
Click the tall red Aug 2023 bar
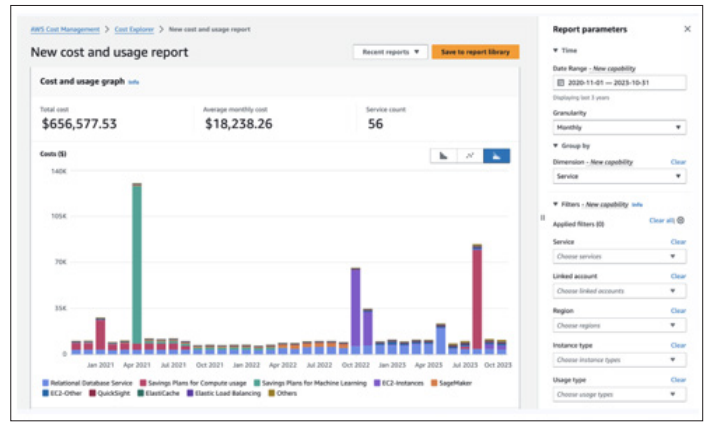coord(477,298)
